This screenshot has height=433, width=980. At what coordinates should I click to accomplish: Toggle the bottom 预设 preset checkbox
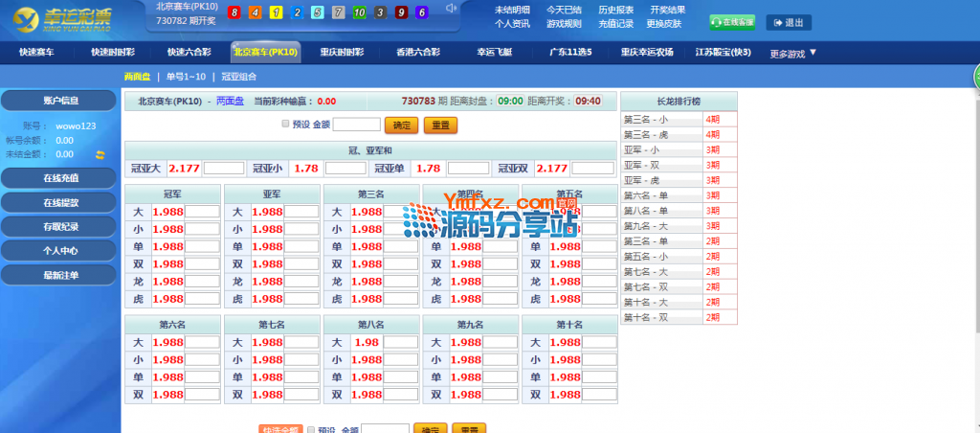click(x=310, y=430)
